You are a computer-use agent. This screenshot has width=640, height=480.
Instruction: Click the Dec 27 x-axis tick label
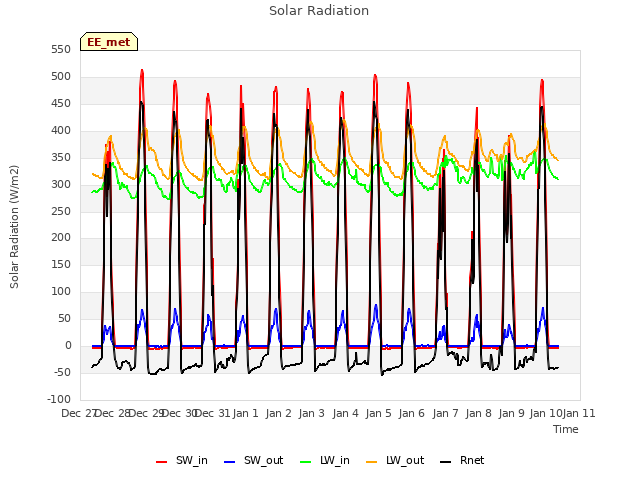(x=78, y=413)
